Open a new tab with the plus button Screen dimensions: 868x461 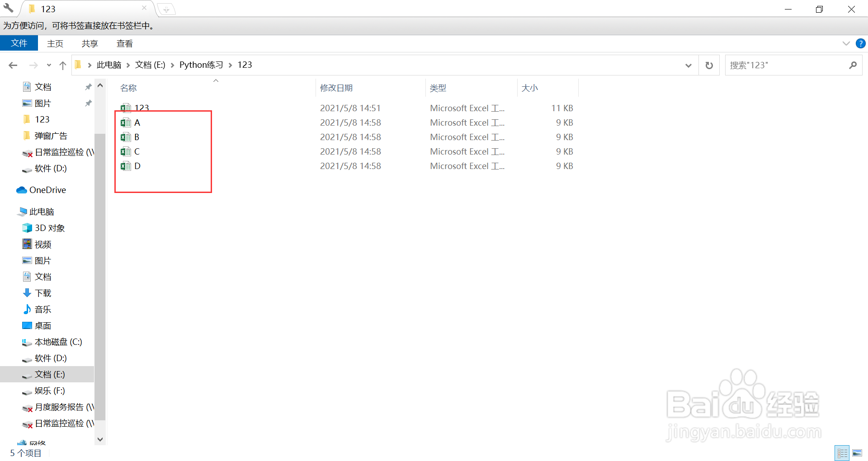(x=166, y=9)
